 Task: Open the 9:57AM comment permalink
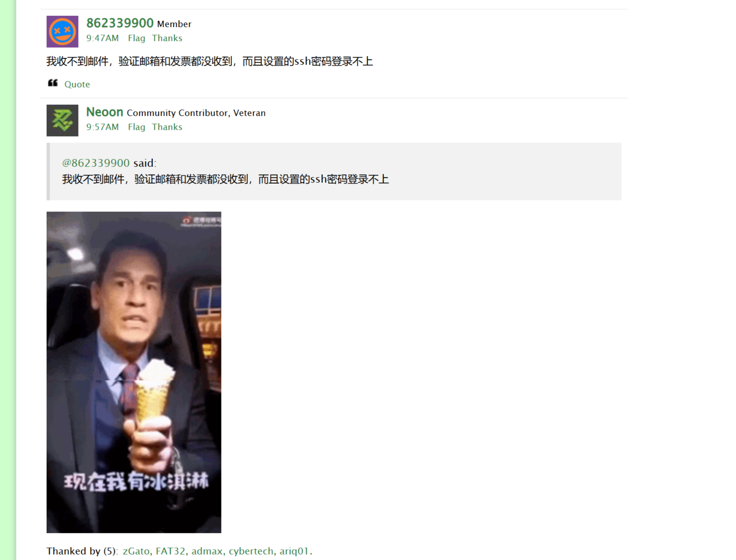[103, 127]
